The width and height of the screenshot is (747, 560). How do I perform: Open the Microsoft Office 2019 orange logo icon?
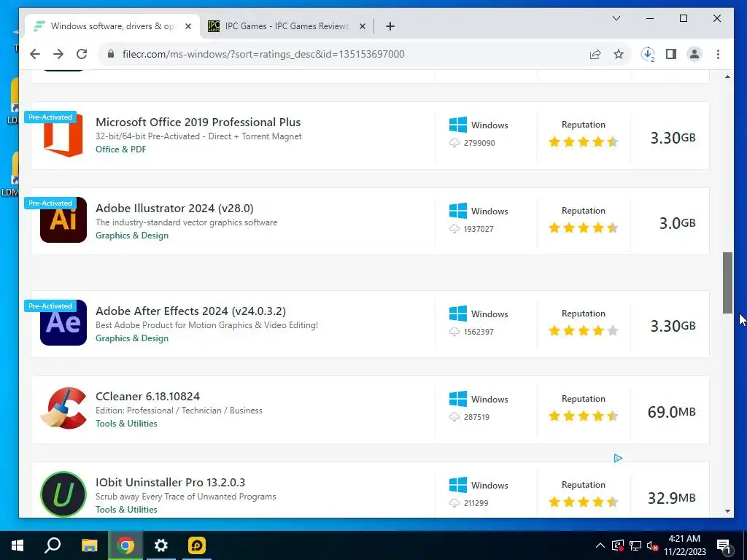tap(63, 135)
